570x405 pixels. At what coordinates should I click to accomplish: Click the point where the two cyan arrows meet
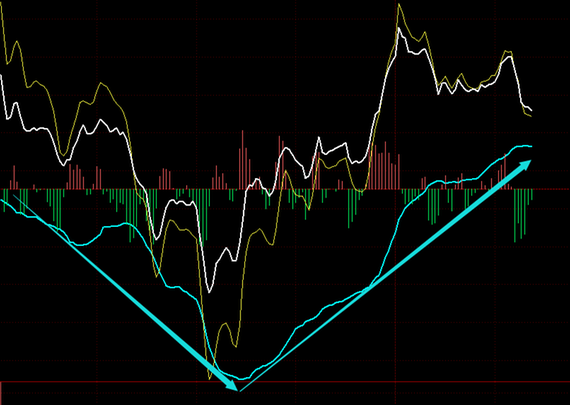240,391
